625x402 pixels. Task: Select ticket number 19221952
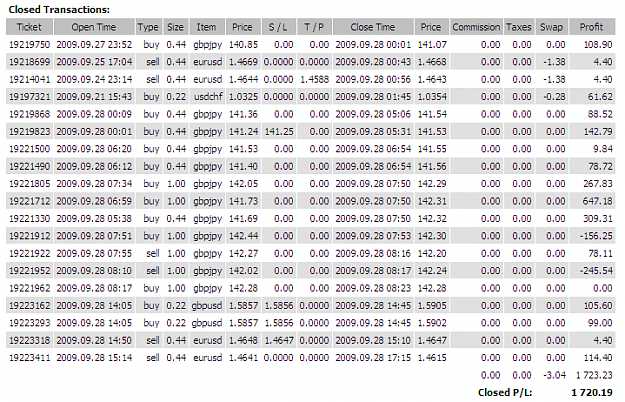pos(29,271)
